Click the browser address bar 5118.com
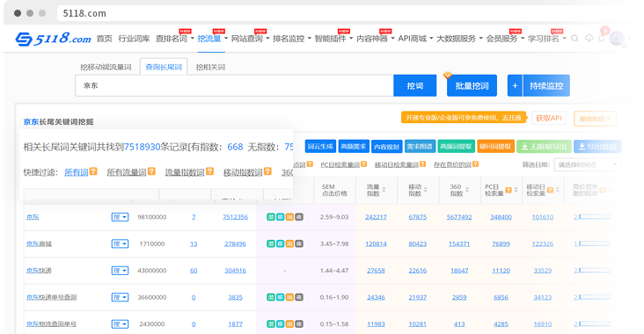 tap(345, 13)
